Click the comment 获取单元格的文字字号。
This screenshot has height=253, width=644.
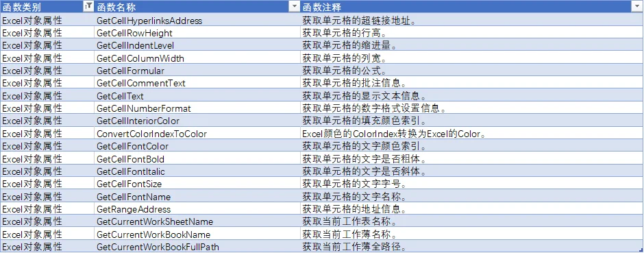(x=354, y=184)
